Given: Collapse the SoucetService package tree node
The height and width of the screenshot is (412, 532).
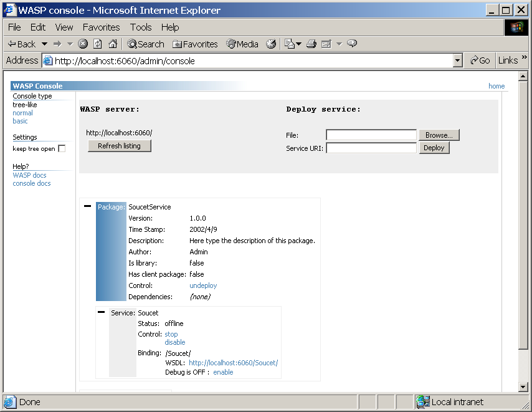Looking at the screenshot, I should pos(88,206).
